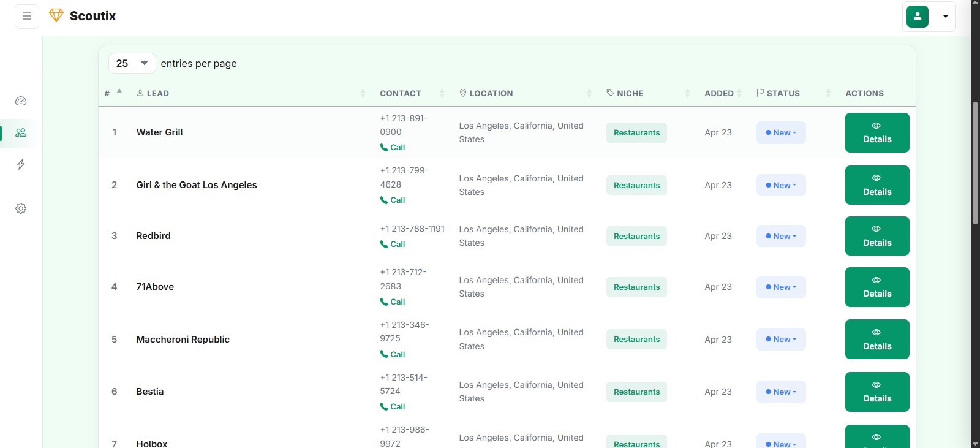980x448 pixels.
Task: Click Apr 23 date for Redbird
Action: pyautogui.click(x=718, y=236)
